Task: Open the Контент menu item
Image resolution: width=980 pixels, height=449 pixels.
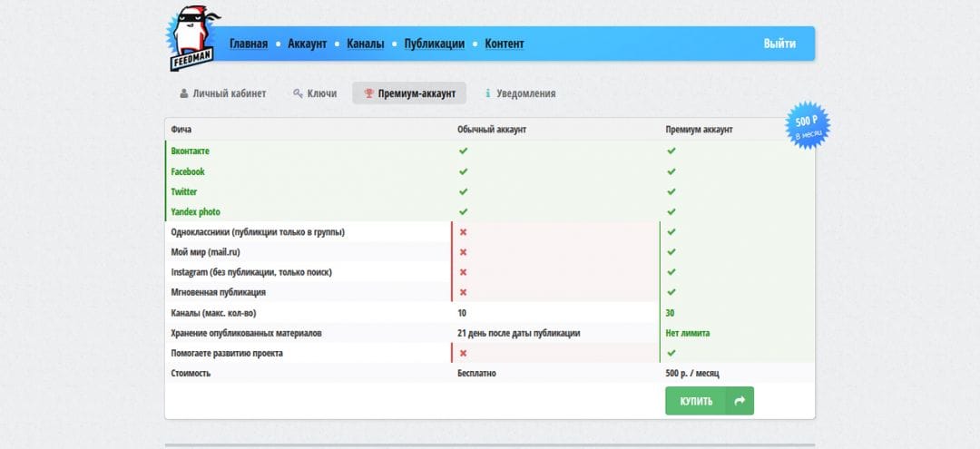Action: tap(504, 44)
